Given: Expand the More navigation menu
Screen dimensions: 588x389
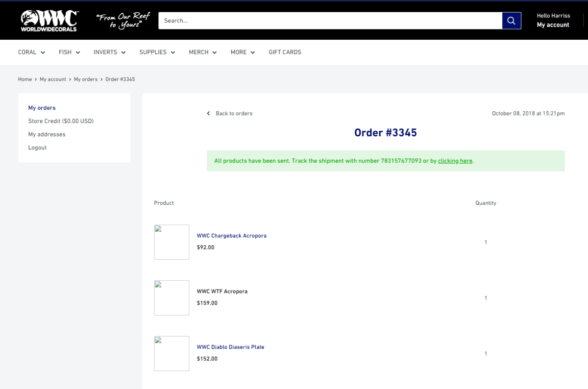Looking at the screenshot, I should [243, 52].
